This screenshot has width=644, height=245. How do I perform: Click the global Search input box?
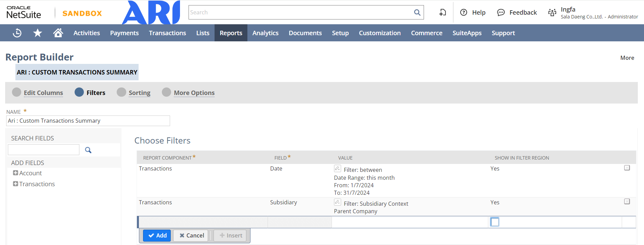coord(301,12)
